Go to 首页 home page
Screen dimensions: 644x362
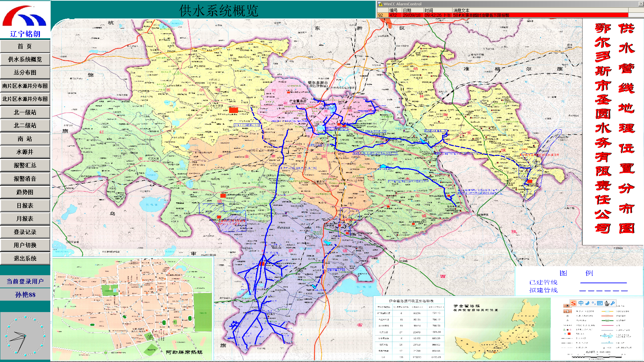(x=25, y=46)
